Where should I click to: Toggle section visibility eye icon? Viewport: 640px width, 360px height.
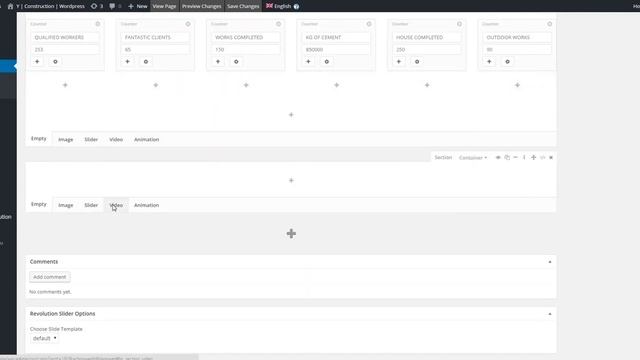click(x=498, y=158)
